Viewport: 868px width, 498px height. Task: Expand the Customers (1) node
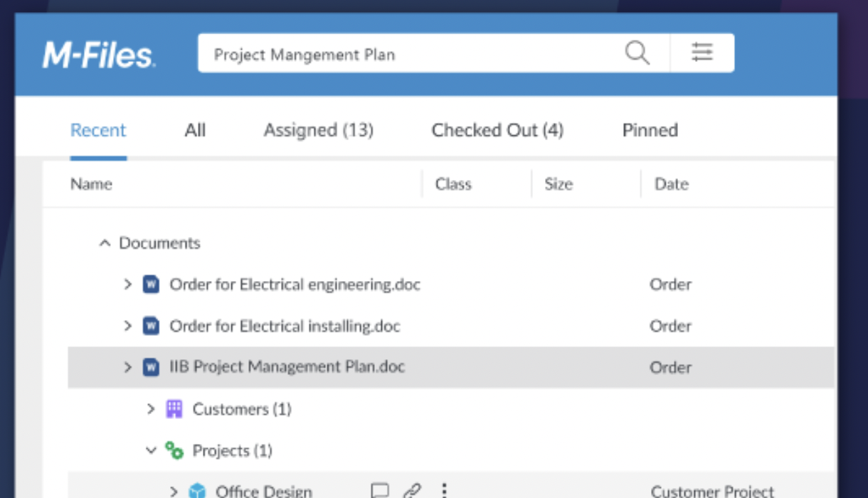151,409
